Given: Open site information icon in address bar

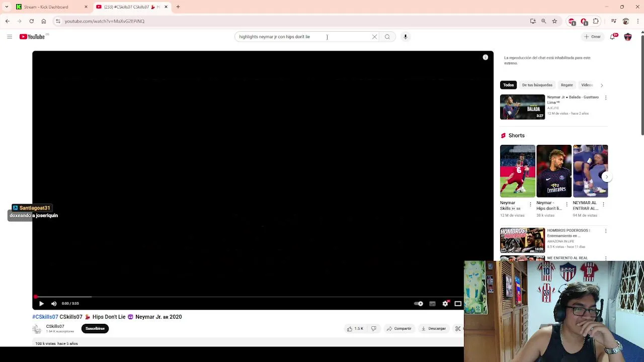Looking at the screenshot, I should (x=58, y=21).
